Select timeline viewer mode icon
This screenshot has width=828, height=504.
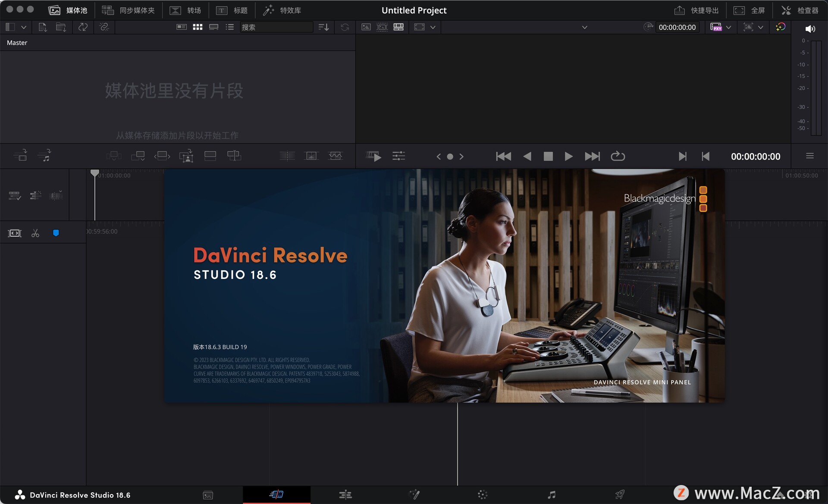[x=398, y=27]
